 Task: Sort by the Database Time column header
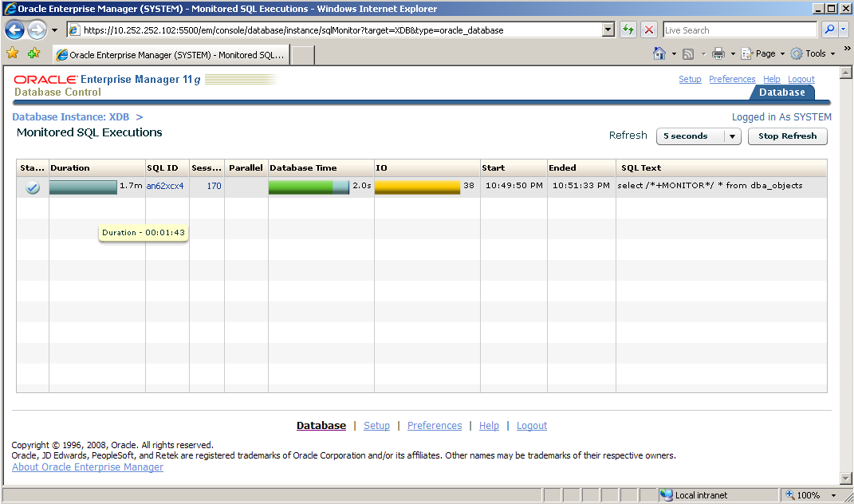321,167
